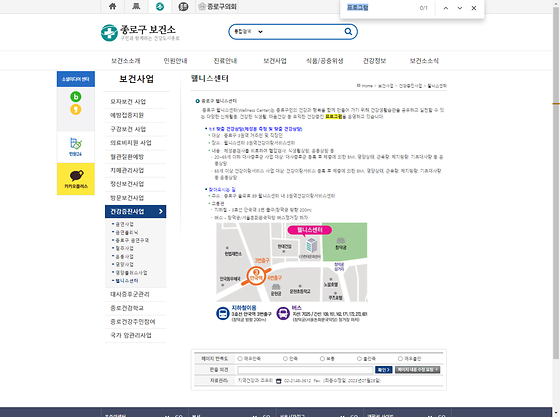
Task: Select 웰니스센터 submenu item
Action: click(x=127, y=281)
